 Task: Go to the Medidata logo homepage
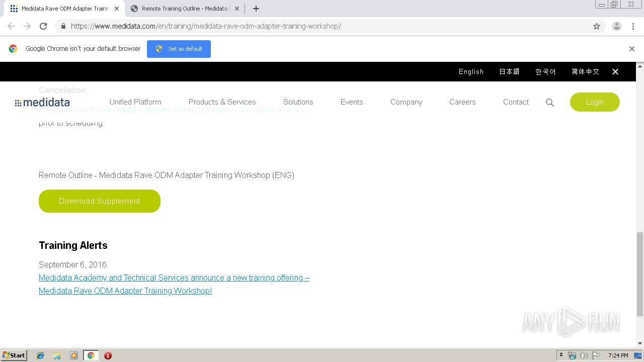(x=42, y=103)
